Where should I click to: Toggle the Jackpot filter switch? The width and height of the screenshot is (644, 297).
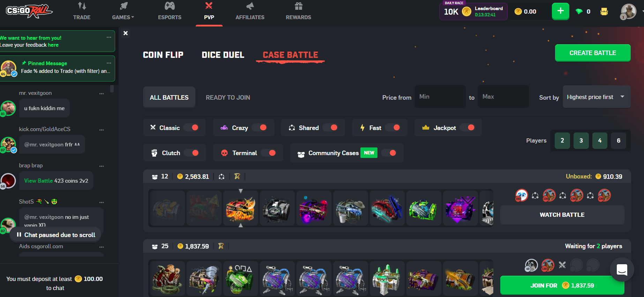467,128
